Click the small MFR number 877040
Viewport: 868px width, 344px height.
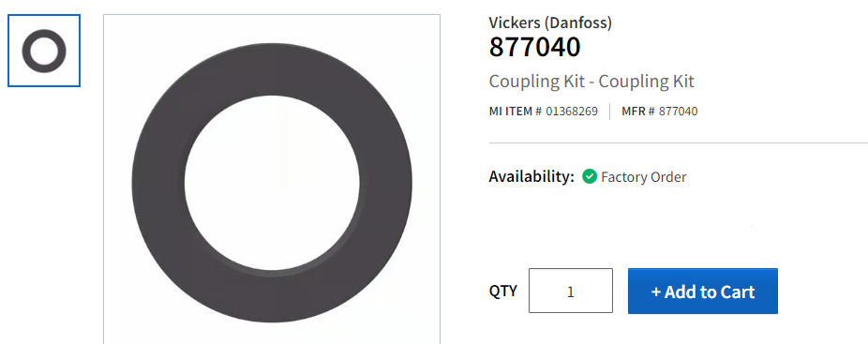click(x=678, y=112)
